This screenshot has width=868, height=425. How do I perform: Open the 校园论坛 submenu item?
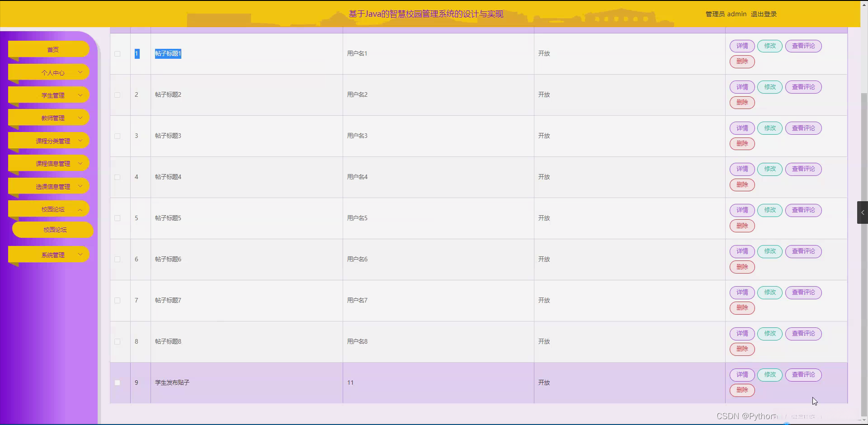click(55, 230)
